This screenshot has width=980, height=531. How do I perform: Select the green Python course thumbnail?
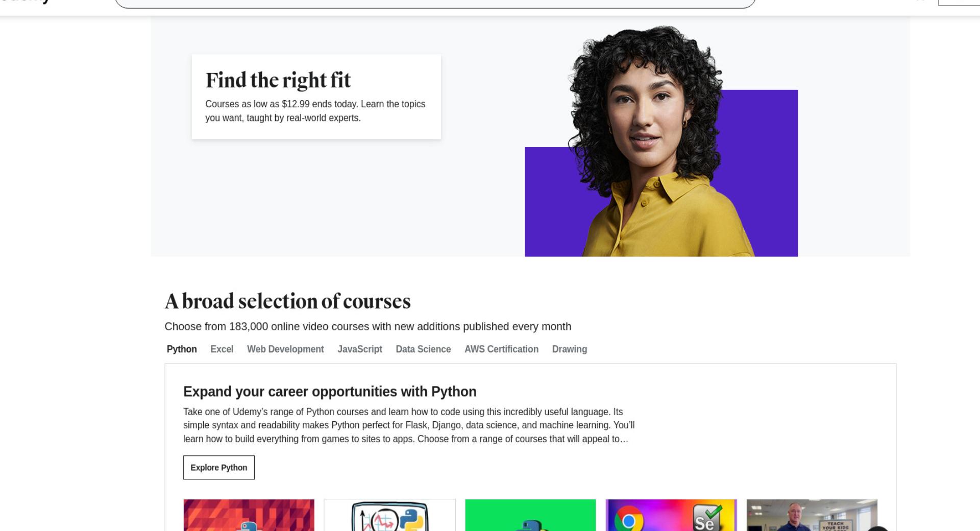tap(530, 515)
